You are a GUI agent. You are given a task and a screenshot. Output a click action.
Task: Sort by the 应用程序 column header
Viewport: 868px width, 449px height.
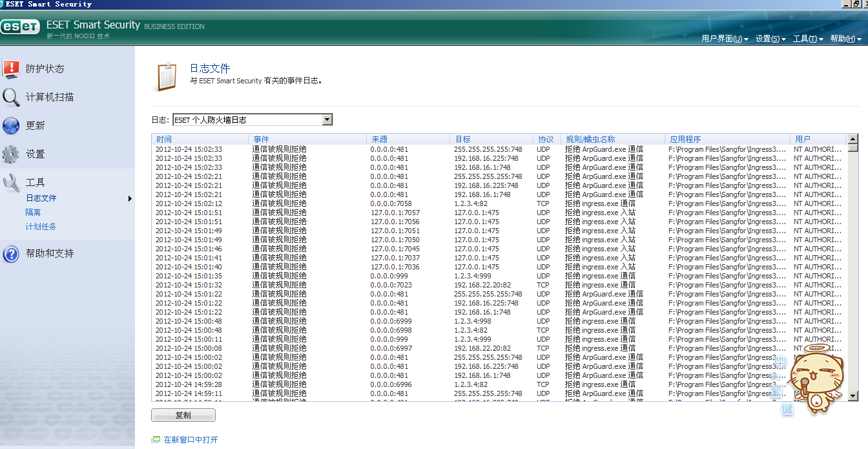(x=727, y=139)
